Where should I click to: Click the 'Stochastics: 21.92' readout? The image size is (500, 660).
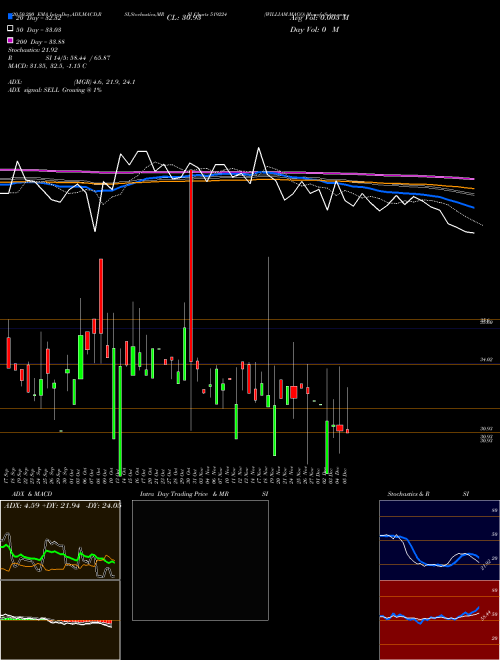point(32,50)
